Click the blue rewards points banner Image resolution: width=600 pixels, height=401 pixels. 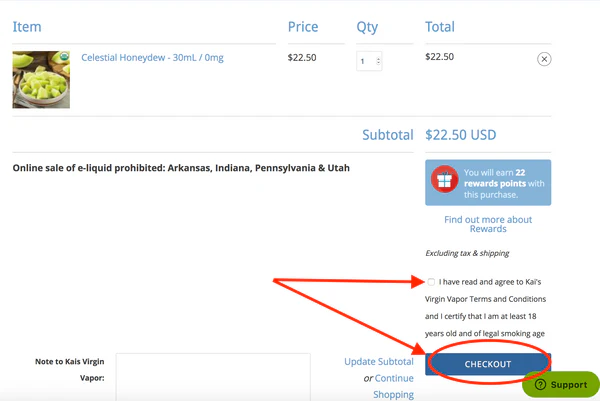click(x=488, y=183)
